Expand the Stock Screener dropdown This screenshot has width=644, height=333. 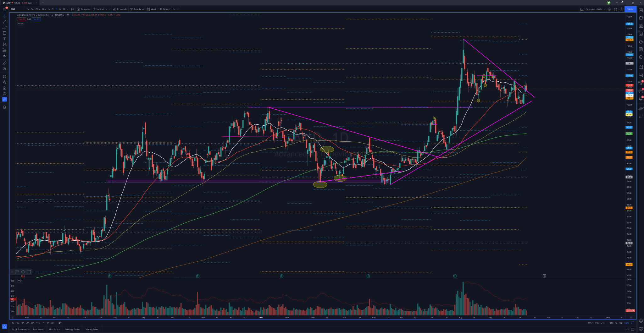coord(29,329)
